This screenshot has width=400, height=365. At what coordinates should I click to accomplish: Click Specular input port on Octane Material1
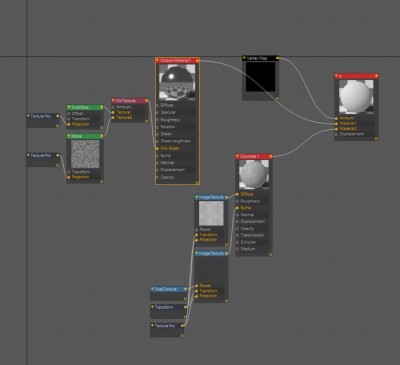pos(157,112)
